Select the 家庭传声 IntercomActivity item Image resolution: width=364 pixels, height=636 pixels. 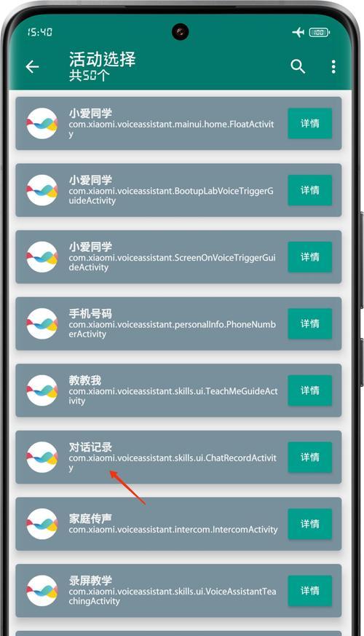pos(178,524)
